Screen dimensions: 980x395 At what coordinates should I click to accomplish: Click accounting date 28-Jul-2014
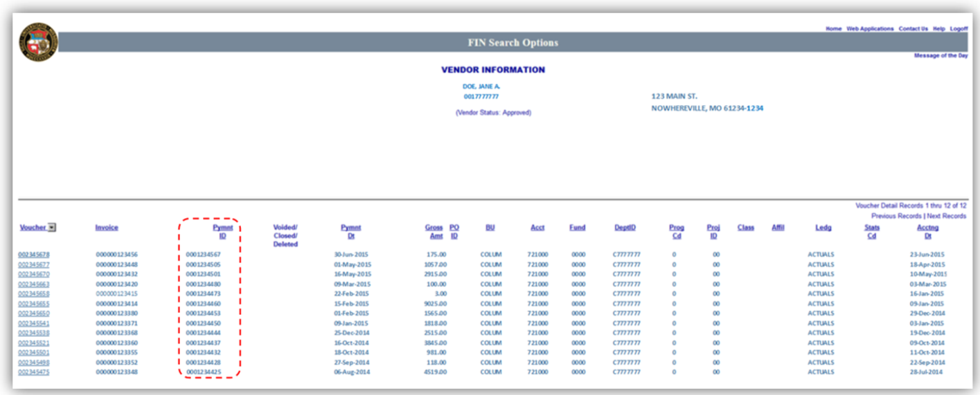(928, 372)
